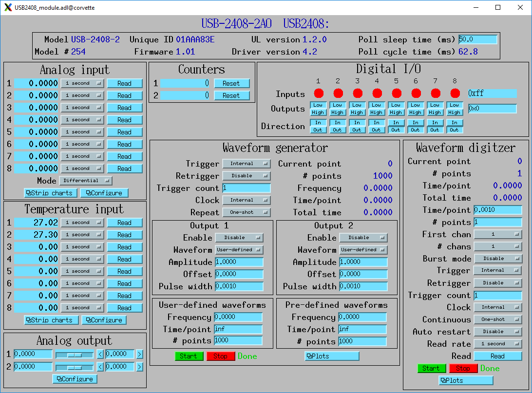Open Analog input Strip charts menu
This screenshot has width=532, height=393.
pos(51,193)
